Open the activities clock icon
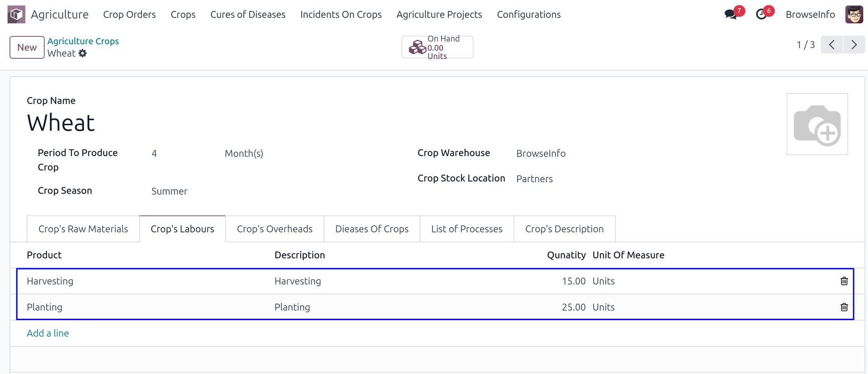The image size is (868, 374). (761, 14)
